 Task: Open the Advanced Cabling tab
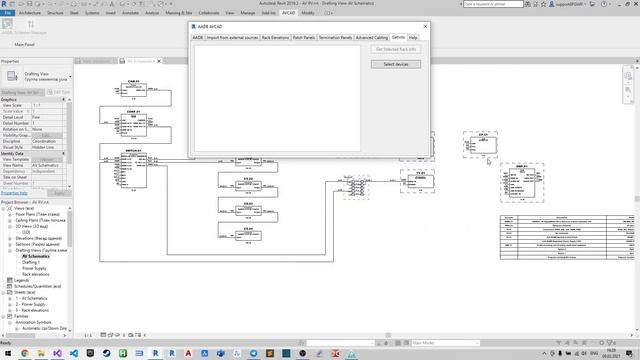point(371,38)
